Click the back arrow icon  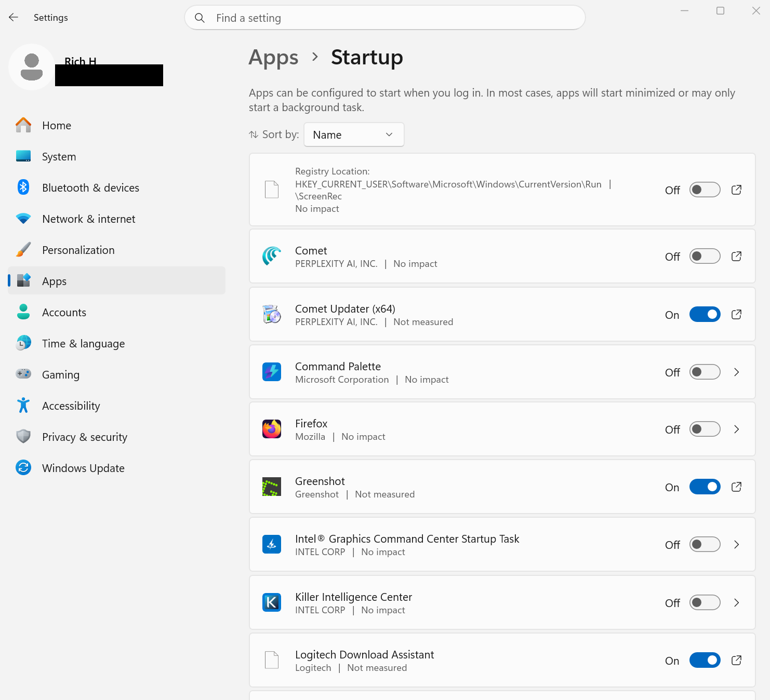[14, 18]
